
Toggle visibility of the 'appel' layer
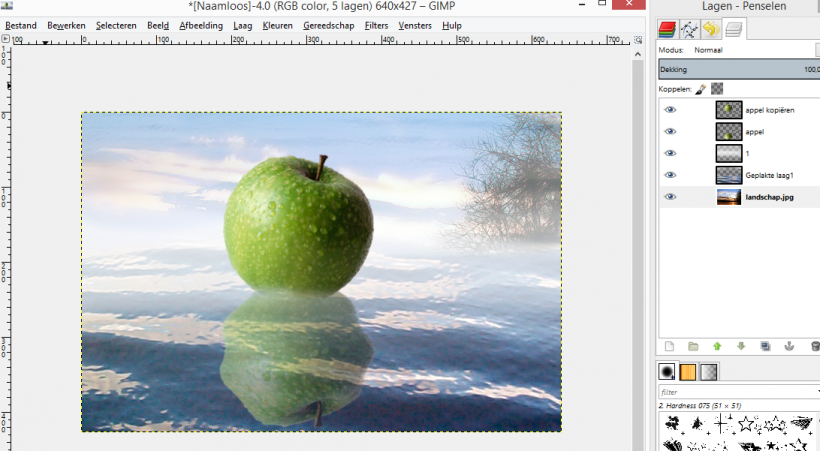670,132
